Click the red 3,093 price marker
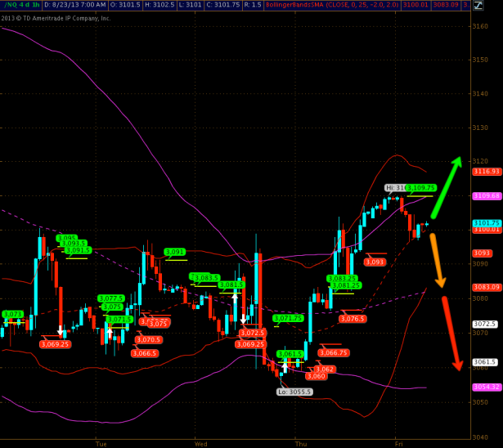 pos(374,262)
